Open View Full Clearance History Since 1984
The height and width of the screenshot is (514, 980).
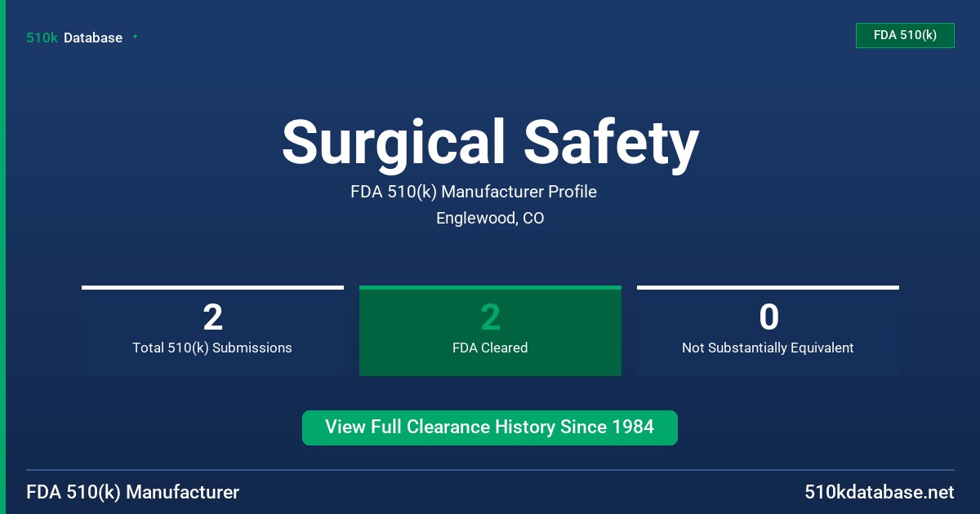[x=490, y=428]
